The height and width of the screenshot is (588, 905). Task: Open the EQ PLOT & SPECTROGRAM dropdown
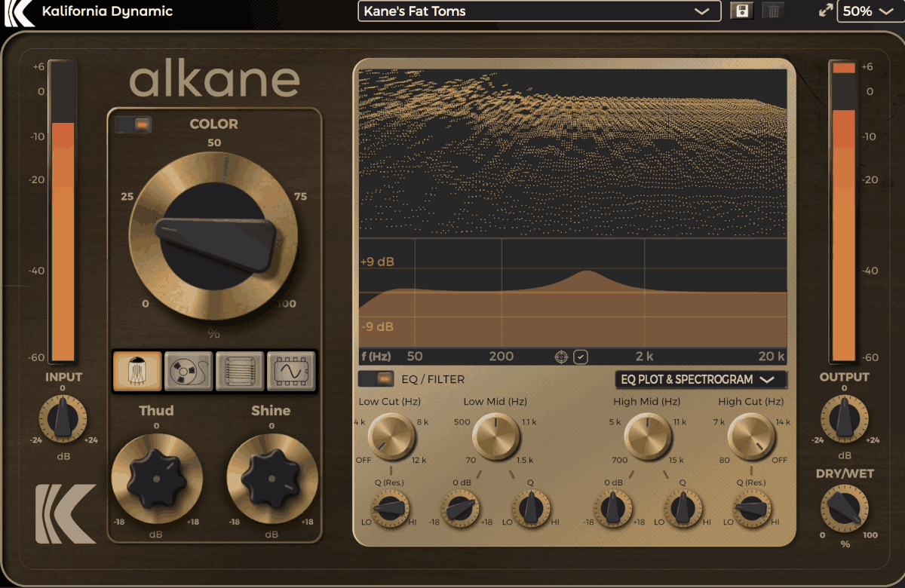[x=701, y=379]
